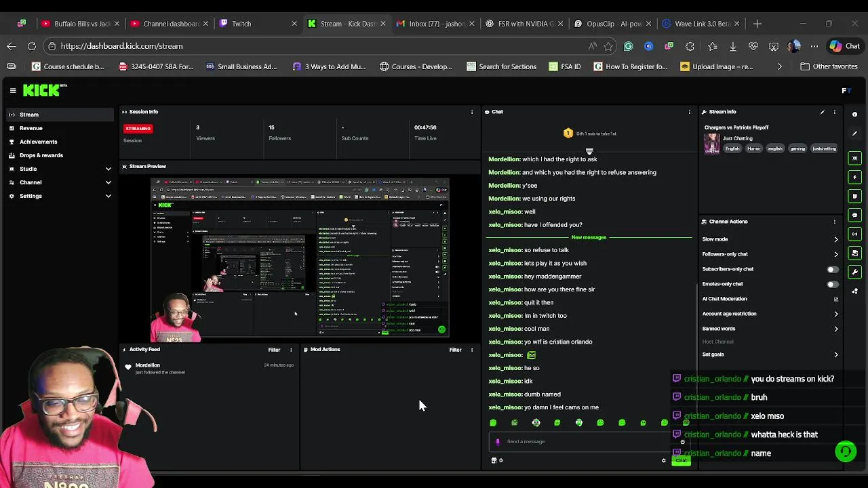The height and width of the screenshot is (488, 868).
Task: Open Channel Actions panel options menu
Action: coord(835,222)
